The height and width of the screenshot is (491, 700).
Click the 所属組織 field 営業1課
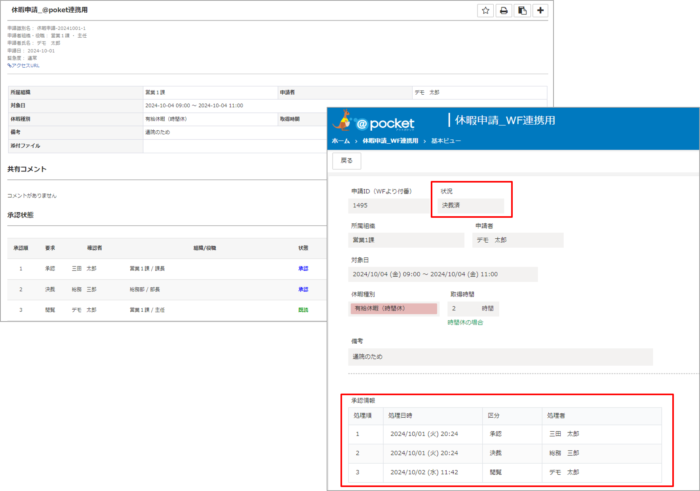(406, 240)
